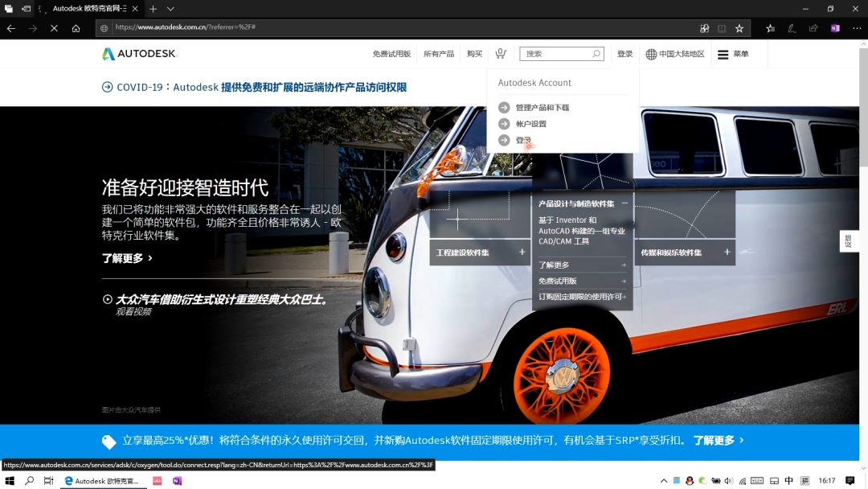Click 登录 in the top navigation
868x489 pixels.
tap(624, 54)
